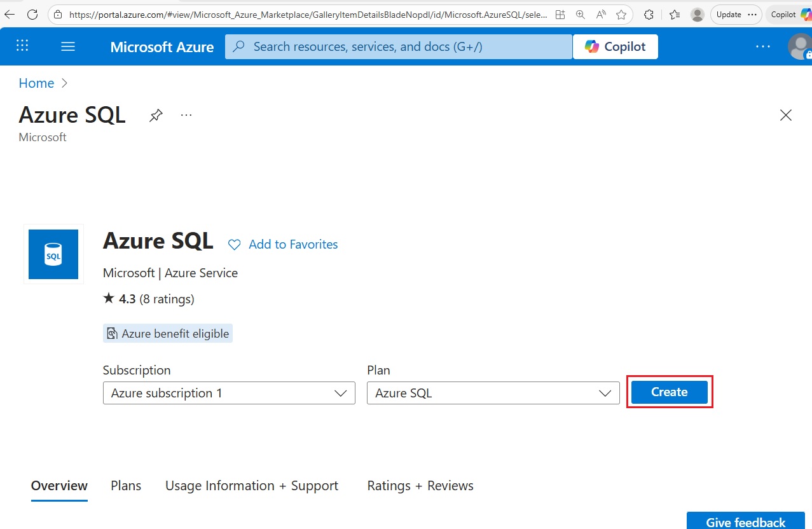Image resolution: width=812 pixels, height=529 pixels.
Task: Open the Azure apps grid launcher
Action: 22,46
